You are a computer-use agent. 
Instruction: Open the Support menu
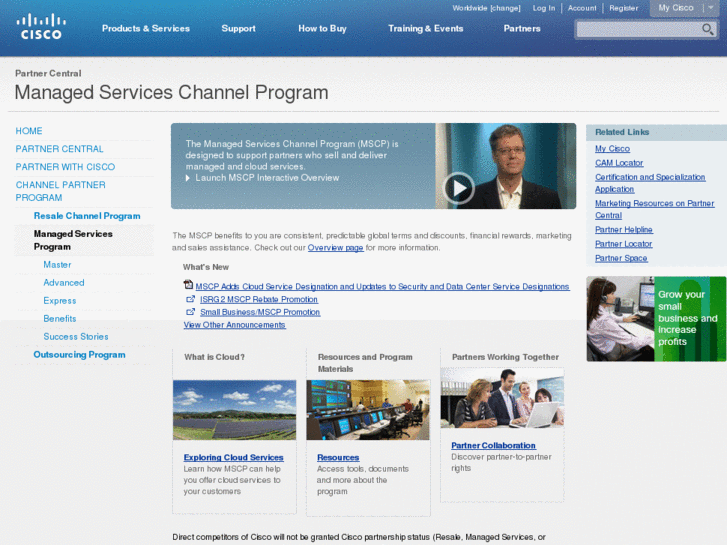[238, 28]
